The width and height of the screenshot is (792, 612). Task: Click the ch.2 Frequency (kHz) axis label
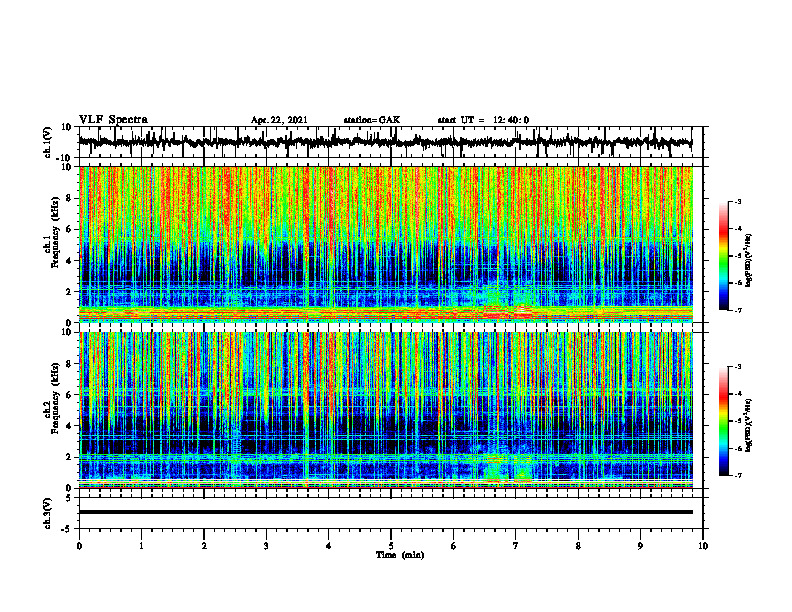[51, 398]
